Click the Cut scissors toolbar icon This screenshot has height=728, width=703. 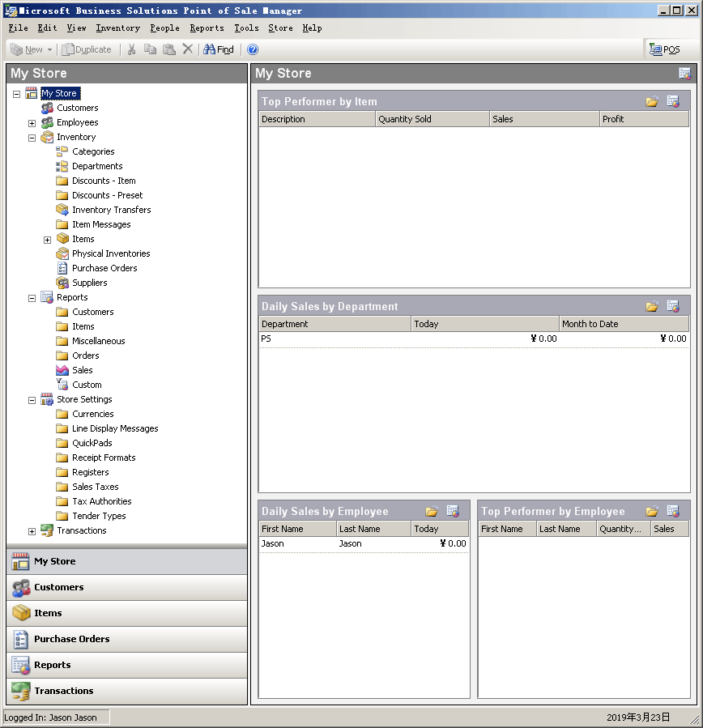pos(131,49)
